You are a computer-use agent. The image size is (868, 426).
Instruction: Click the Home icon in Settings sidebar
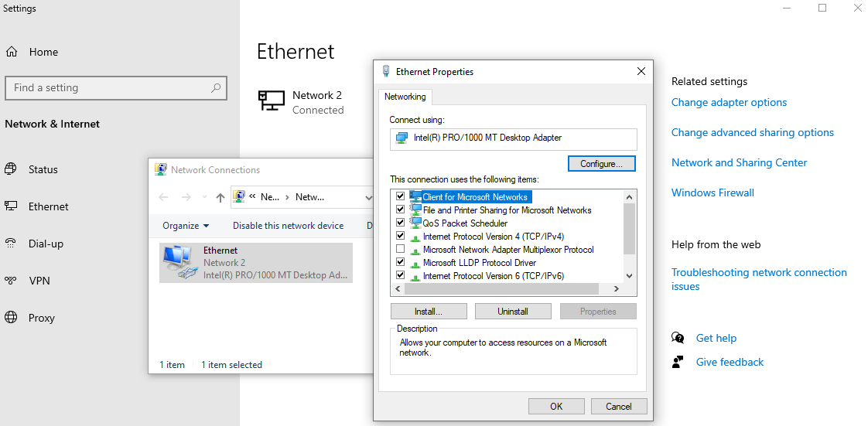(x=12, y=52)
